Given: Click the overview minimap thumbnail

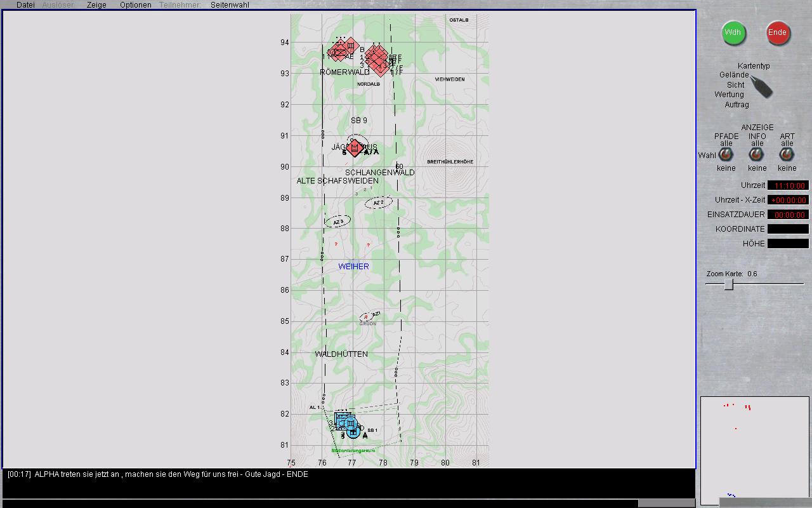Looking at the screenshot, I should click(754, 450).
